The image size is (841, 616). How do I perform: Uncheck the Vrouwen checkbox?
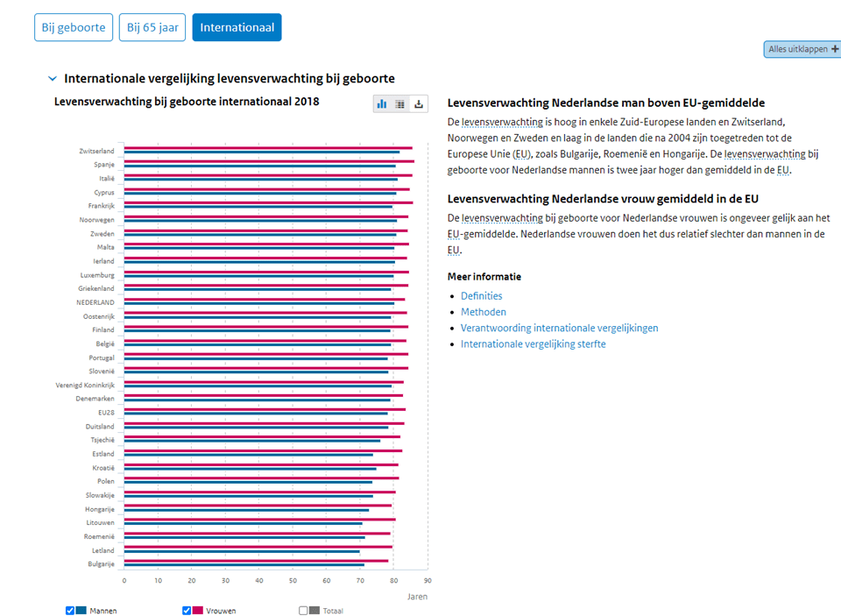pos(187,610)
